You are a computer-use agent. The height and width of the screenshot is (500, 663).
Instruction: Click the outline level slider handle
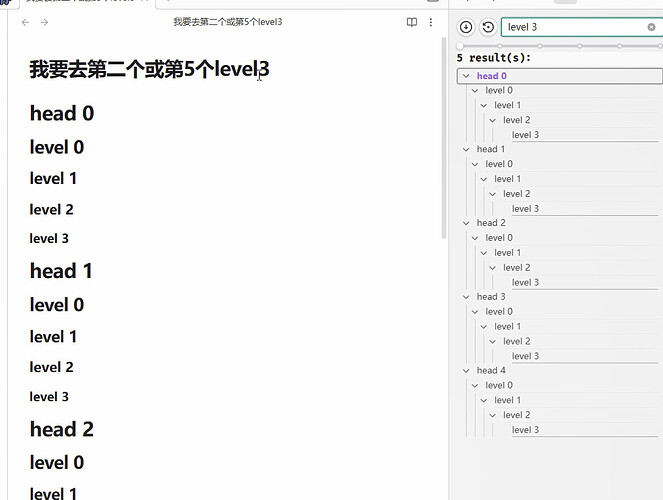460,46
